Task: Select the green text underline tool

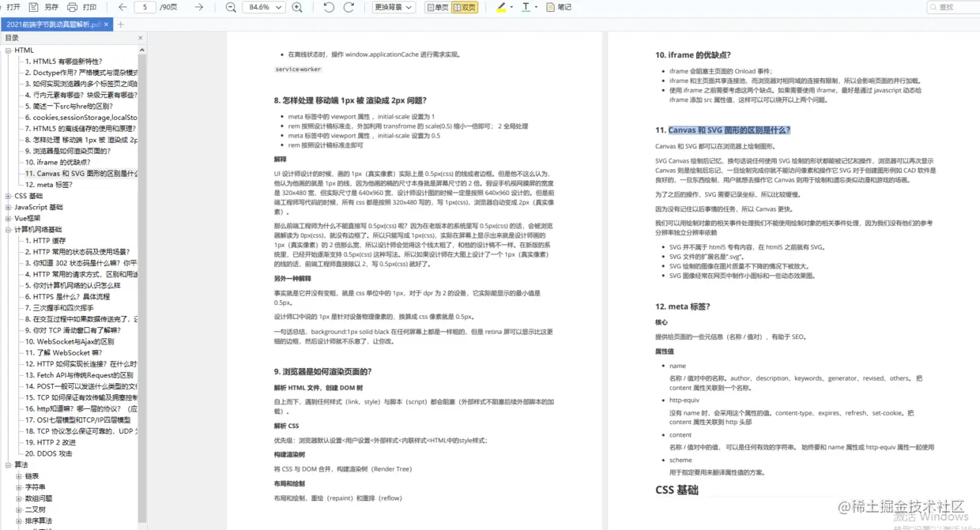Action: (x=526, y=7)
